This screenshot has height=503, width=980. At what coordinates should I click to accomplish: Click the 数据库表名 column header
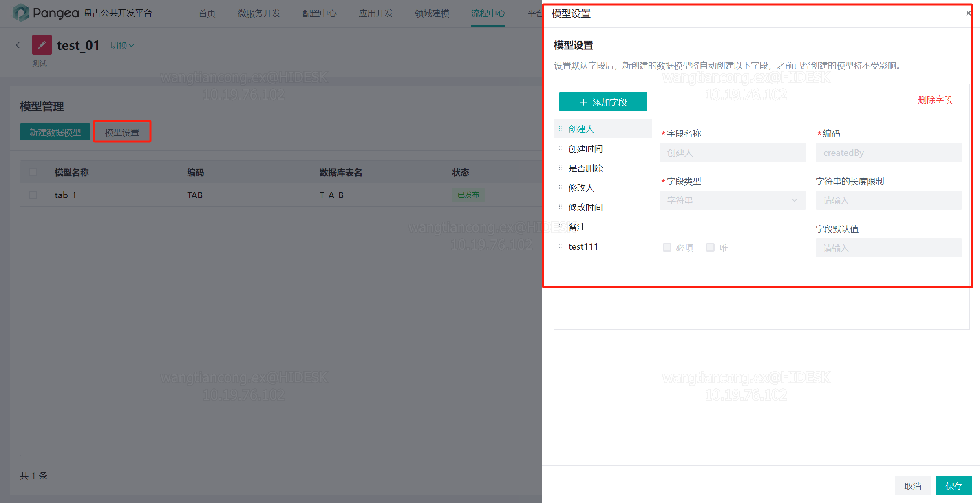[x=341, y=173]
